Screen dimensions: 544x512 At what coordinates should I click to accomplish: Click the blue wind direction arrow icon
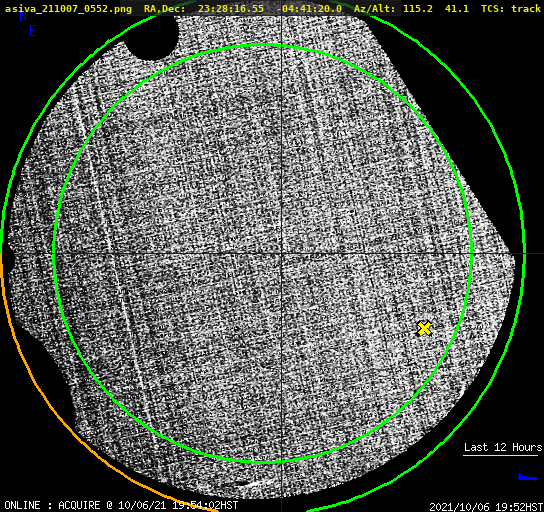click(x=528, y=478)
